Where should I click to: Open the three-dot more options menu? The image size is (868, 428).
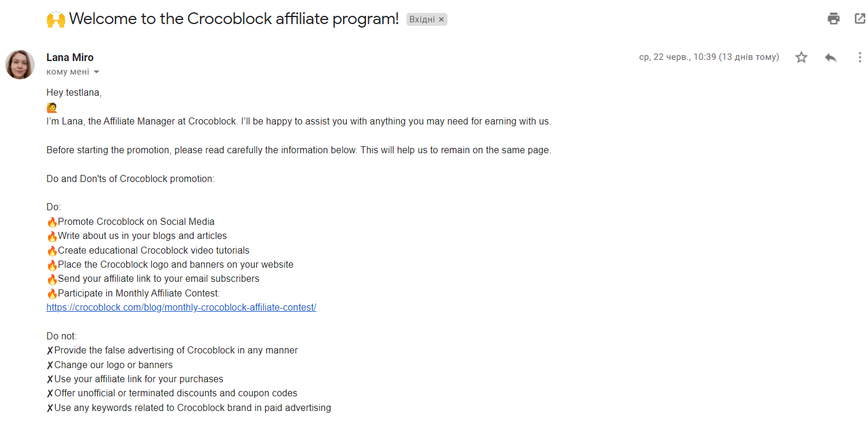pos(860,58)
